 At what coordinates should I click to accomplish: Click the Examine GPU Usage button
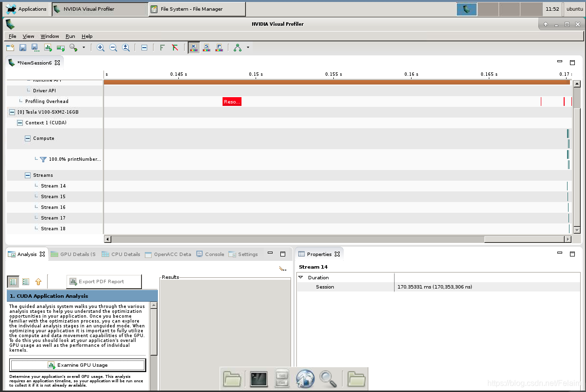pyautogui.click(x=77, y=365)
